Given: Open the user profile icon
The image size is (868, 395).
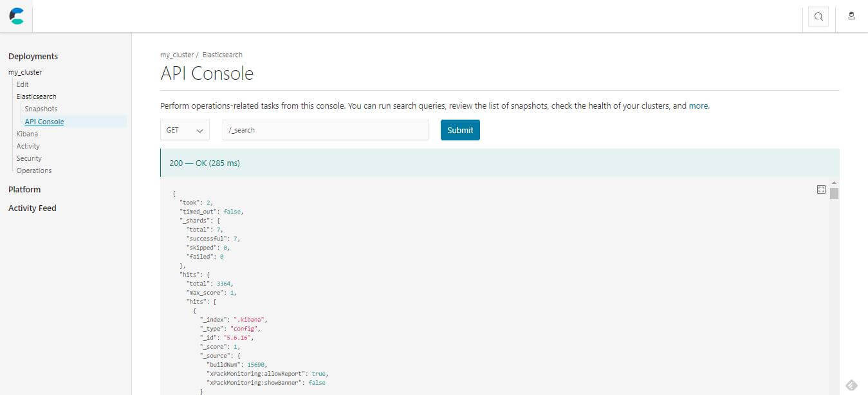Looking at the screenshot, I should (851, 17).
